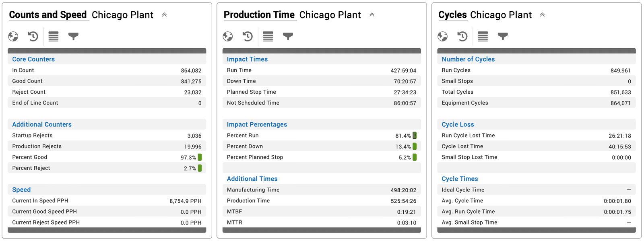Click the Run Cycles value 849,961
This screenshot has height=241, width=644.
(621, 70)
